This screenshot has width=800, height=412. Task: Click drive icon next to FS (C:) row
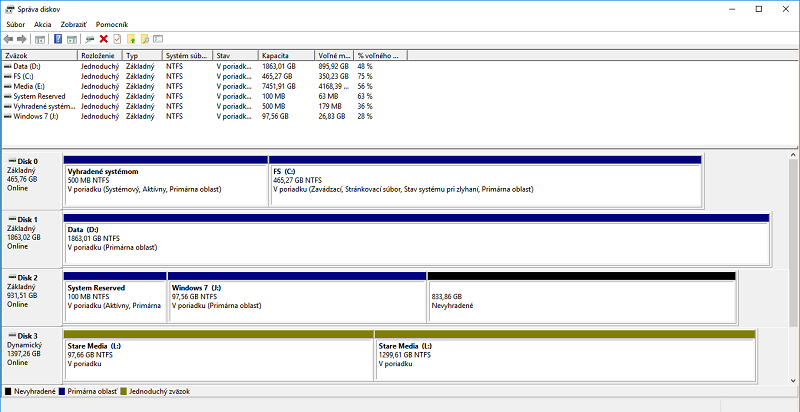click(x=8, y=76)
